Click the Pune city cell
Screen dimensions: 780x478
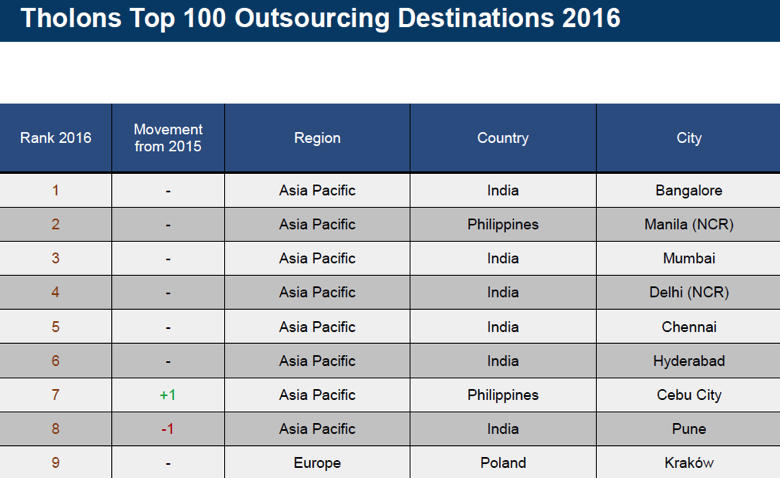pyautogui.click(x=689, y=429)
